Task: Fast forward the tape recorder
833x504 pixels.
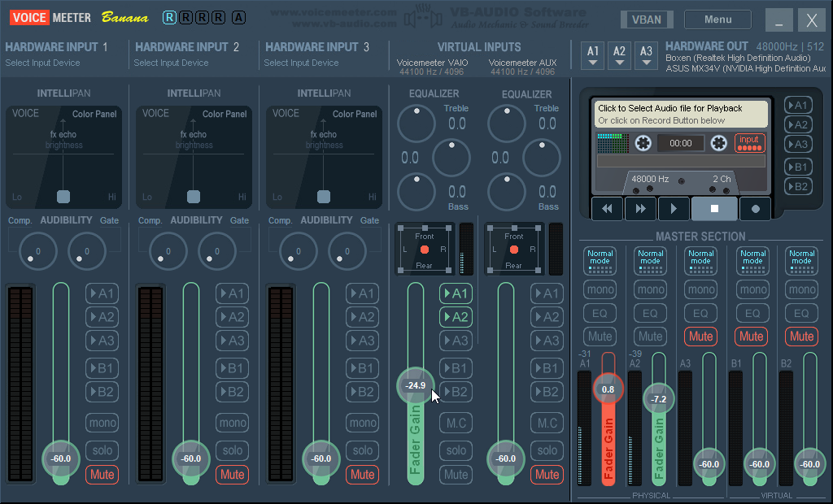Action: pyautogui.click(x=640, y=208)
